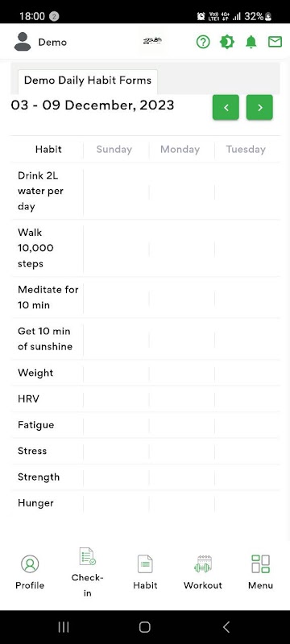
Task: Tap the Sunday cell for Drink 2L water
Action: pos(116,192)
